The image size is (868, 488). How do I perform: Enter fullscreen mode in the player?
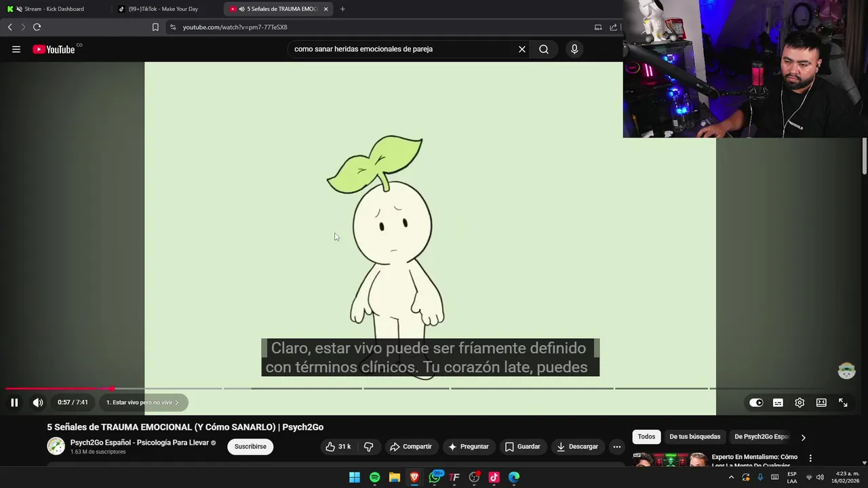843,403
